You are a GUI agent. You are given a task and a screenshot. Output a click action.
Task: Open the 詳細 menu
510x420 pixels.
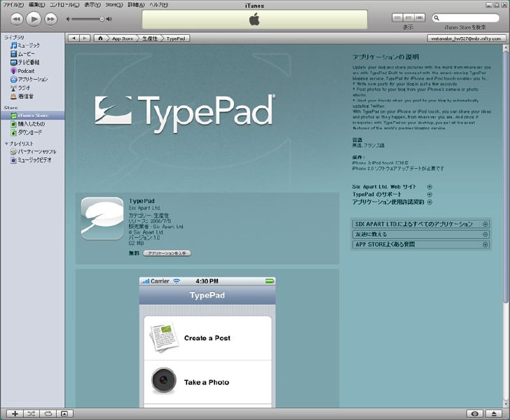point(136,5)
